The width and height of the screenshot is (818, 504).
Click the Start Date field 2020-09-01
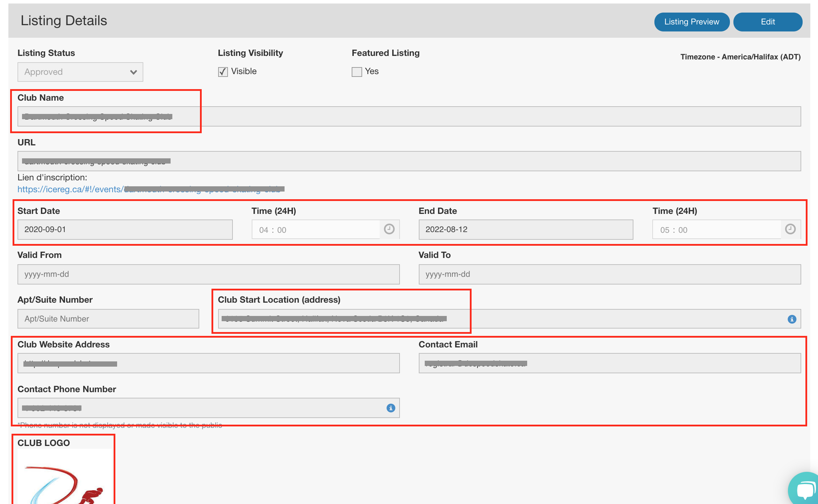pyautogui.click(x=125, y=230)
